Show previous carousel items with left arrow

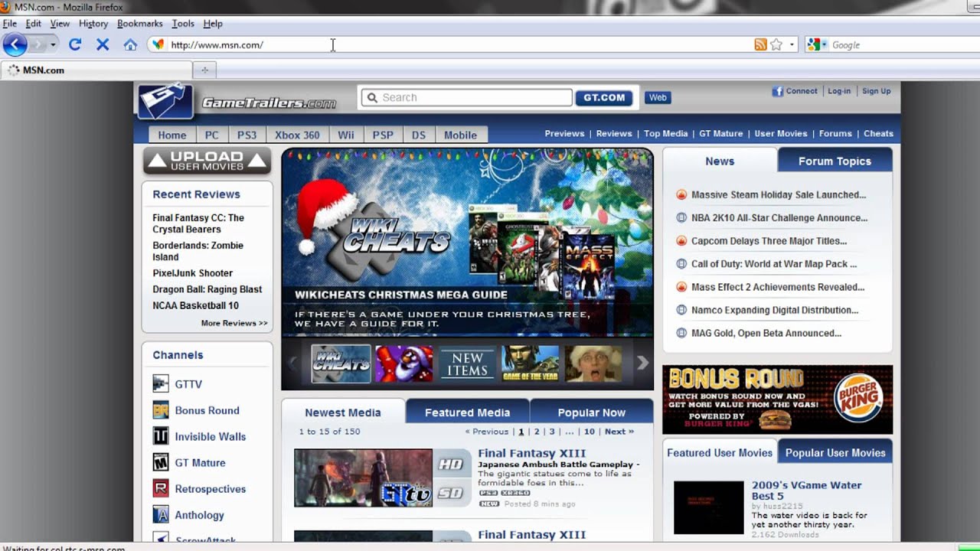pyautogui.click(x=292, y=363)
